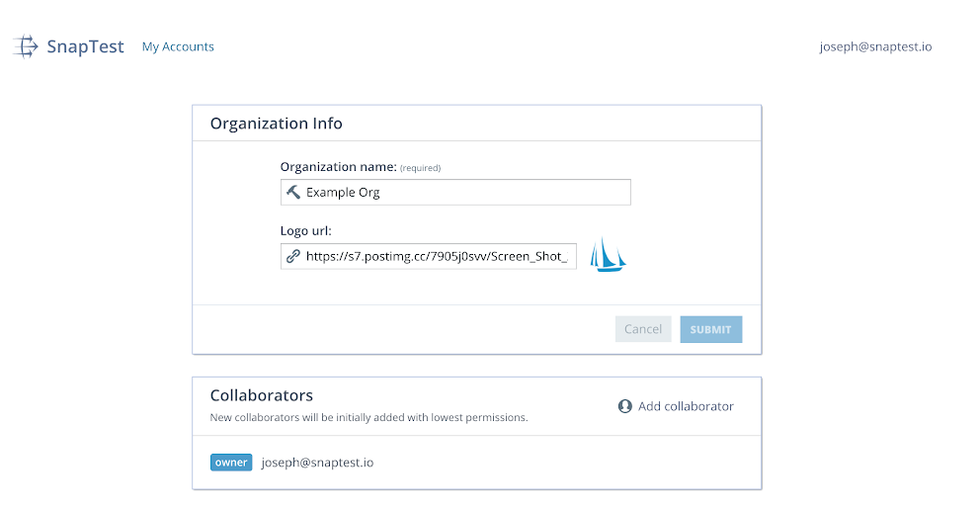
Task: Click the chain link icon in logo url field
Action: 293,256
